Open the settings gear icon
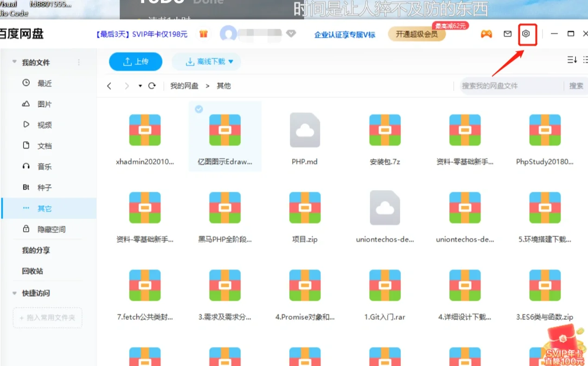The width and height of the screenshot is (588, 366). pos(528,33)
